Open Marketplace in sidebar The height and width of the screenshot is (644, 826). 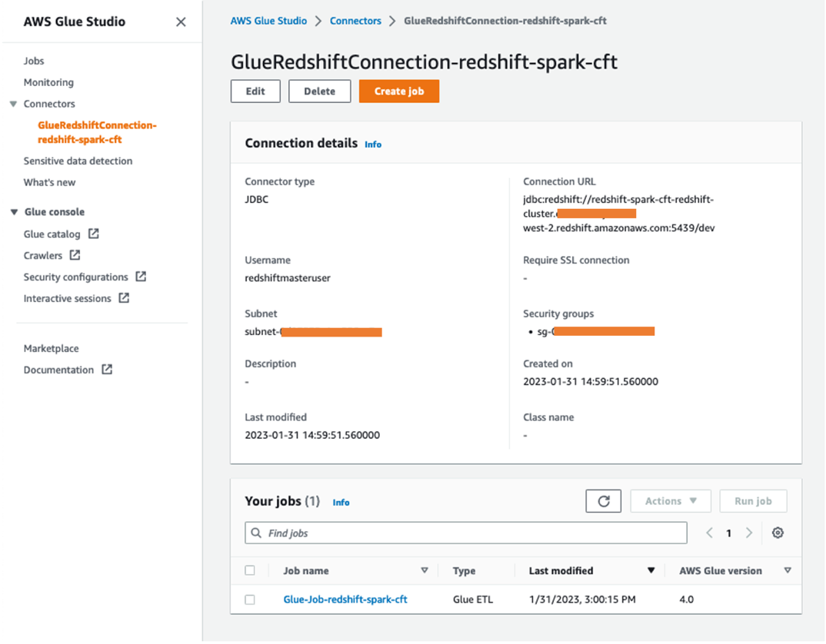(x=51, y=348)
